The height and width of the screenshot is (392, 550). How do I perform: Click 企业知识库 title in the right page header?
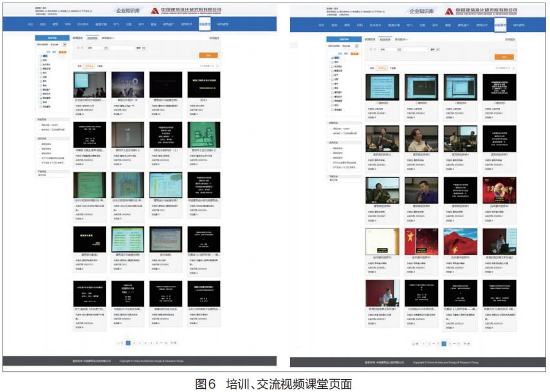coord(421,11)
